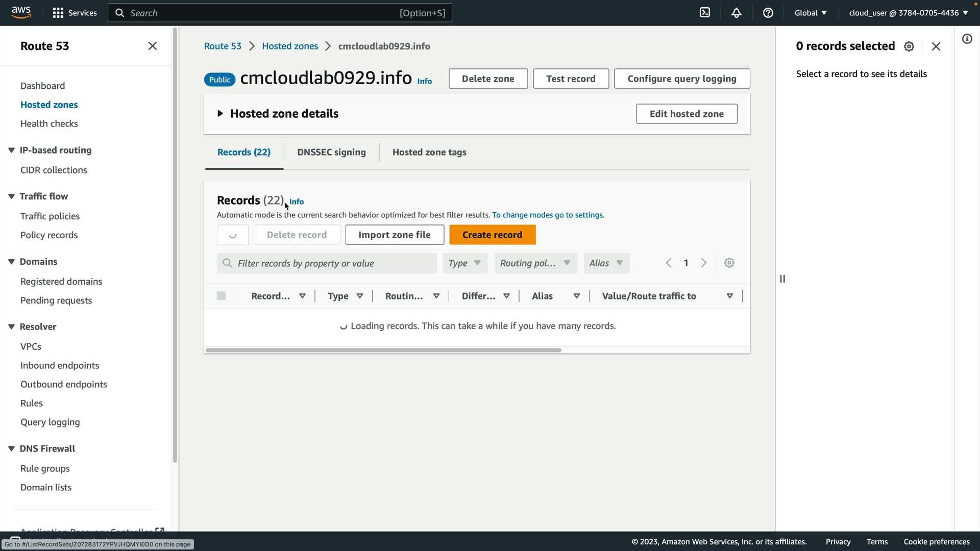This screenshot has width=980, height=551.
Task: Open the gear icon beside records selected
Action: 909,46
